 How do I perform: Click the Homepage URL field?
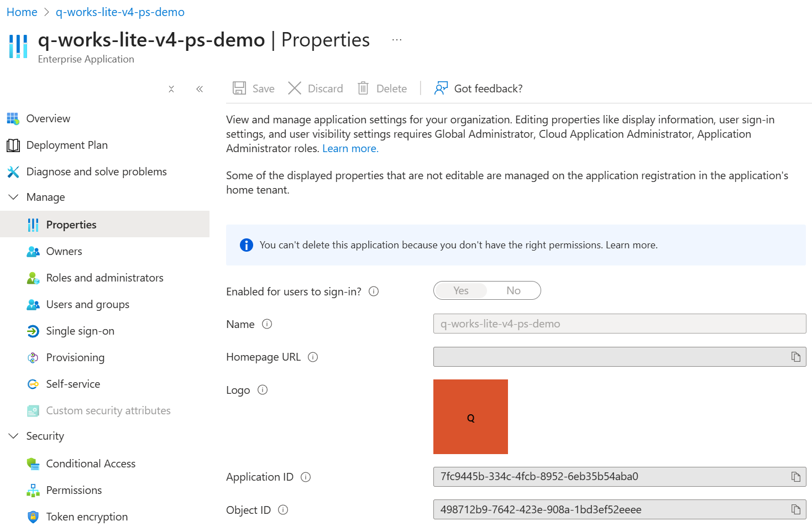click(620, 357)
